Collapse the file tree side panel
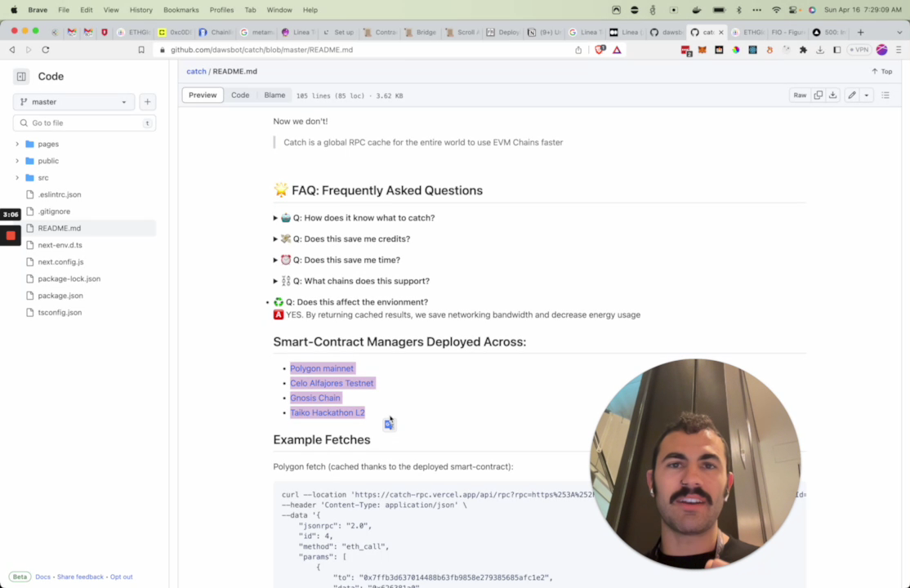This screenshot has width=910, height=588. 21,77
